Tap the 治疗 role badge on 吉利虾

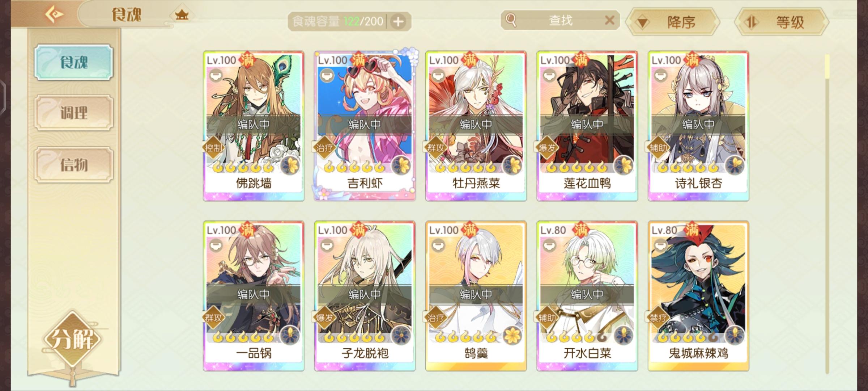click(x=324, y=148)
